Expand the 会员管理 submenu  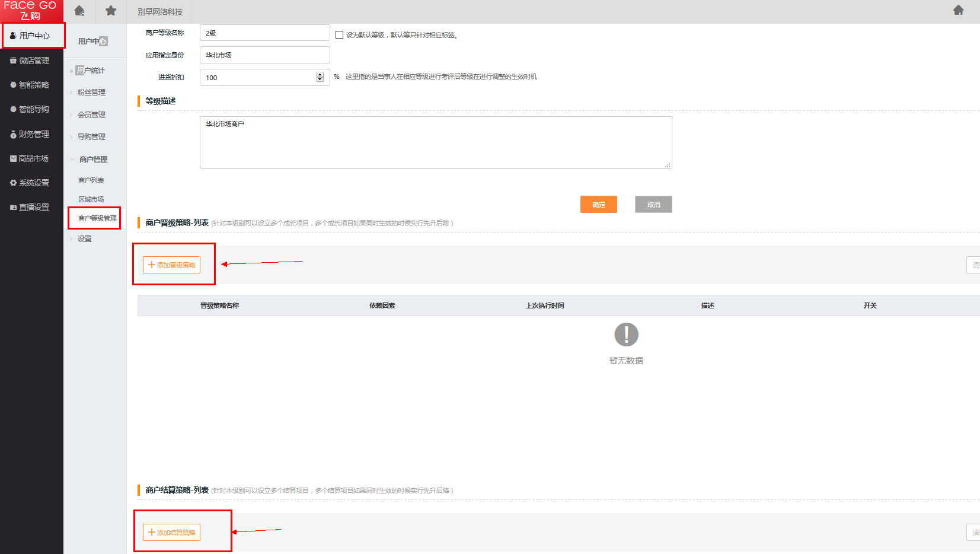[91, 115]
